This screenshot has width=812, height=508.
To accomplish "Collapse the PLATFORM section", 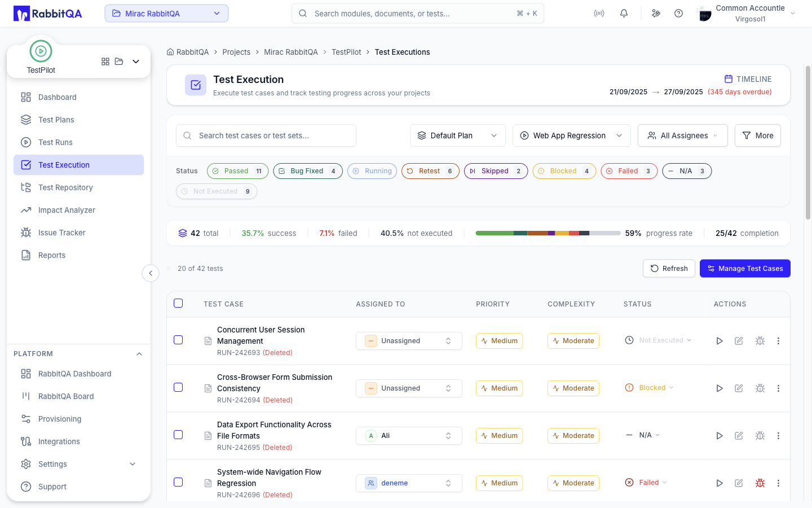I will coord(139,354).
